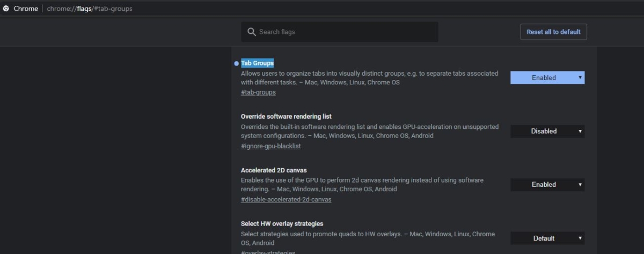The image size is (644, 254).
Task: Click the highlighted Tab Groups title
Action: pyautogui.click(x=257, y=63)
